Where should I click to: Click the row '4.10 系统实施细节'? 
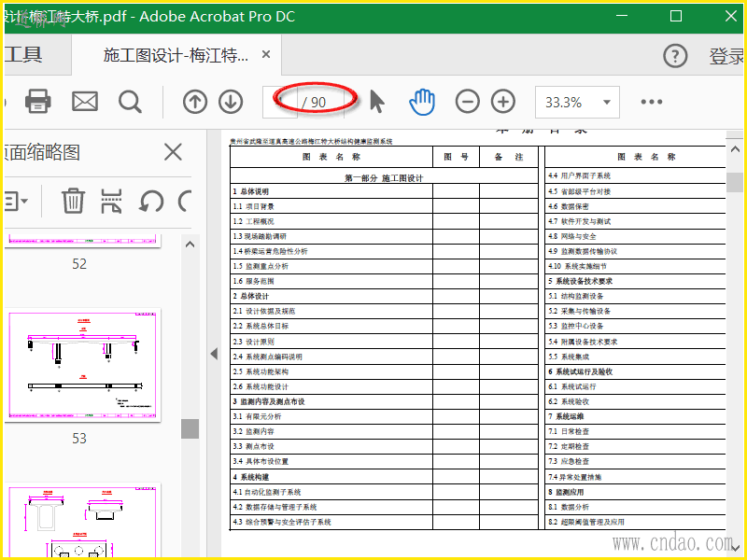(x=636, y=266)
